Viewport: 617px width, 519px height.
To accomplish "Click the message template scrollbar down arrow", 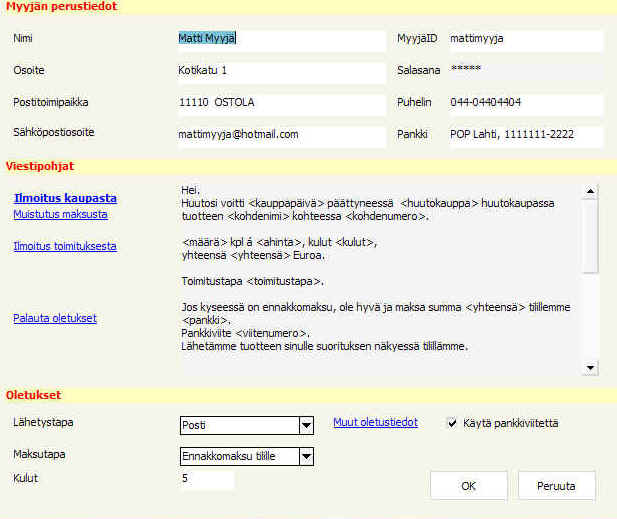I will coord(590,368).
